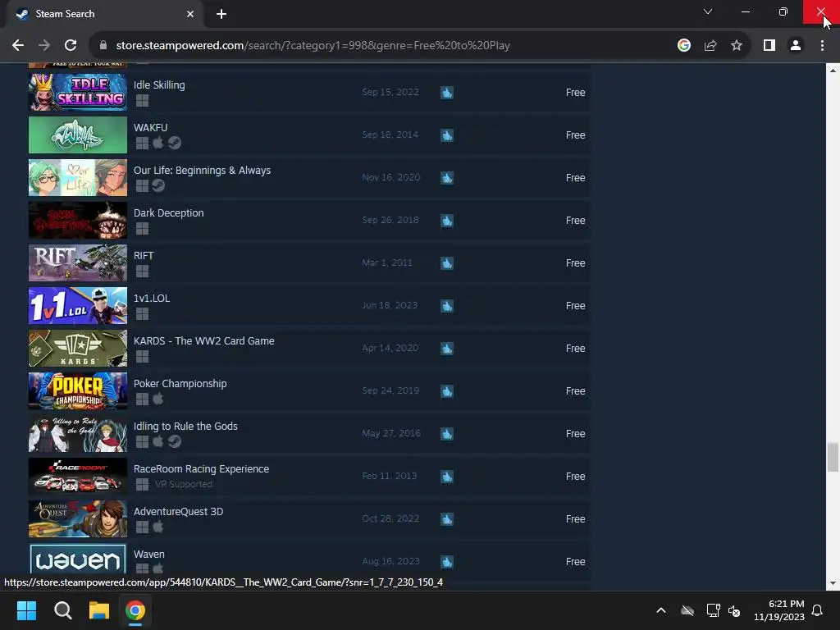Click the review thumbs-up icon for Our Life
Screen dimensions: 840x630
(x=447, y=178)
